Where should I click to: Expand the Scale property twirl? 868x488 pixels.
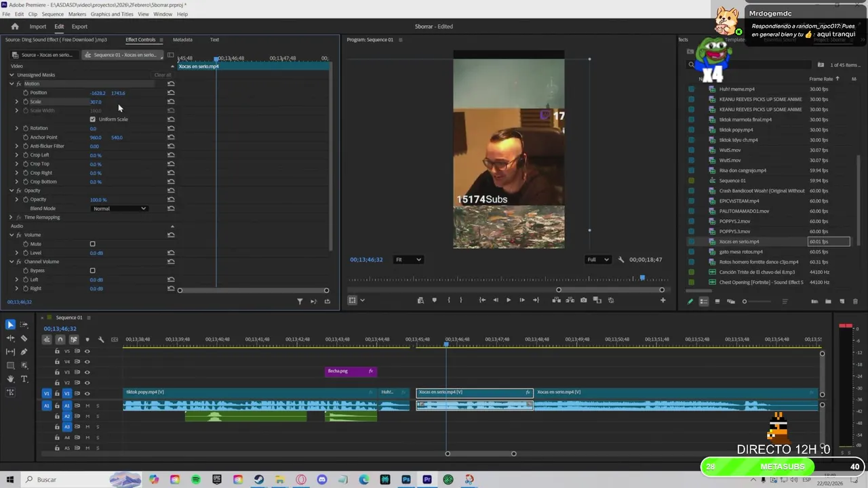click(x=17, y=102)
